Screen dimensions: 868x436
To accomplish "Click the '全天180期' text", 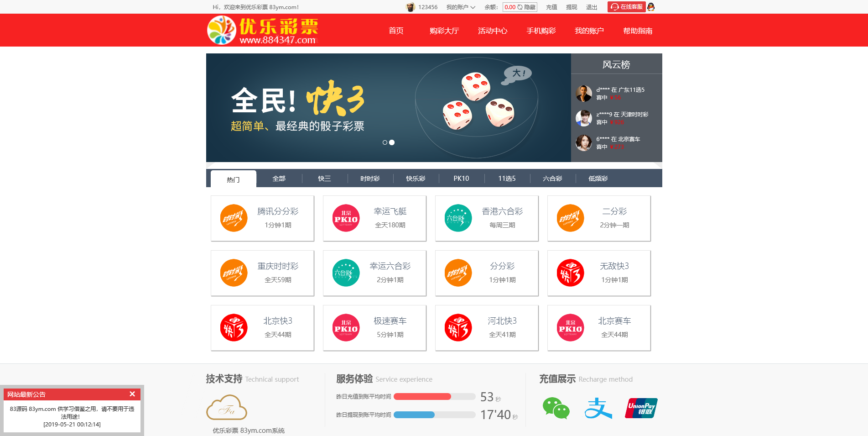I will click(x=390, y=225).
